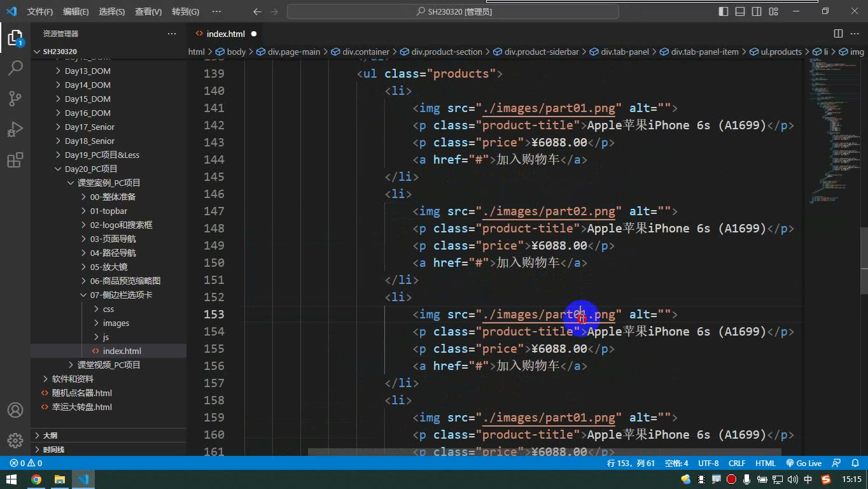Image resolution: width=868 pixels, height=489 pixels.
Task: Select the index.html editor tab
Action: (x=225, y=34)
